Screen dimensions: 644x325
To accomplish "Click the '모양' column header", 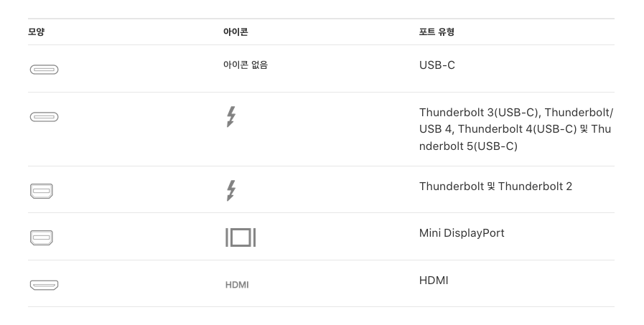I will (x=36, y=32).
